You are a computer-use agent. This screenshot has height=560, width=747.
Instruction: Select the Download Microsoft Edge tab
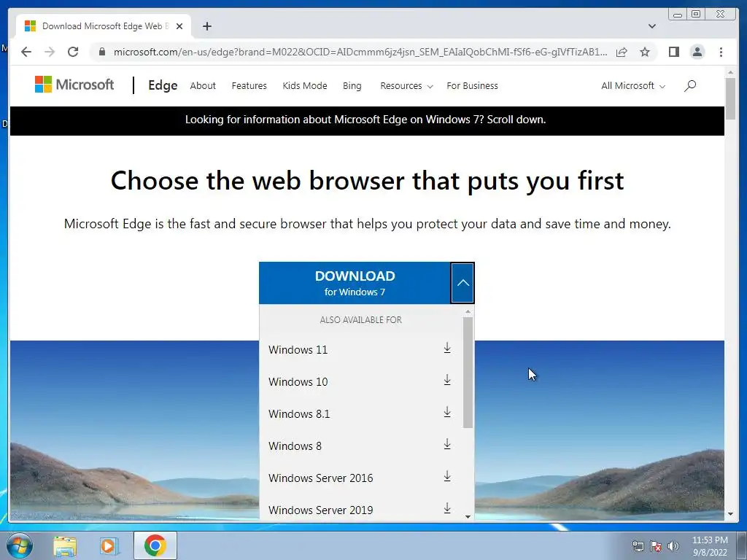(104, 26)
